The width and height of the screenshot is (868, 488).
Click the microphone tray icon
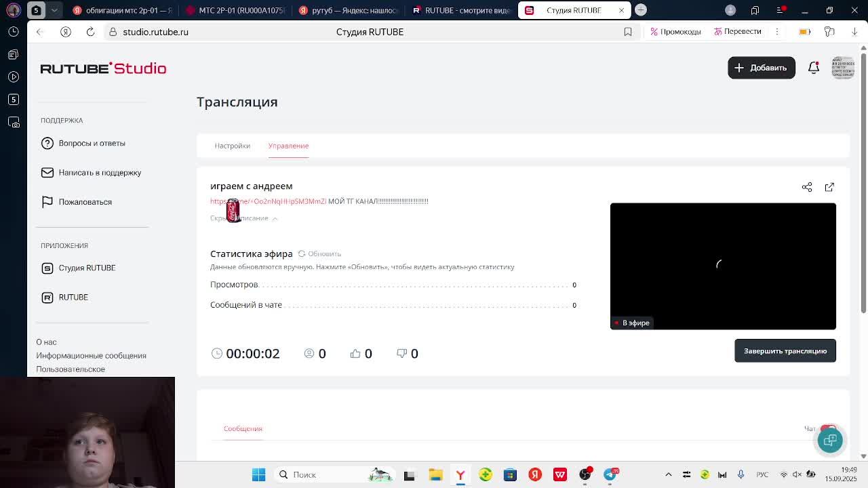coord(741,474)
